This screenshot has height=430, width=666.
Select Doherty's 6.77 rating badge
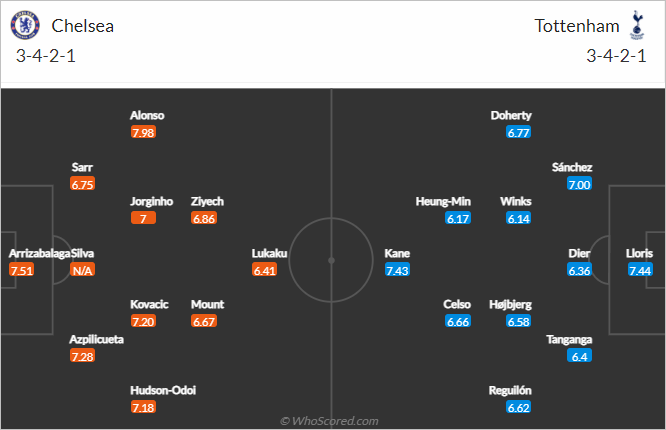pos(519,132)
